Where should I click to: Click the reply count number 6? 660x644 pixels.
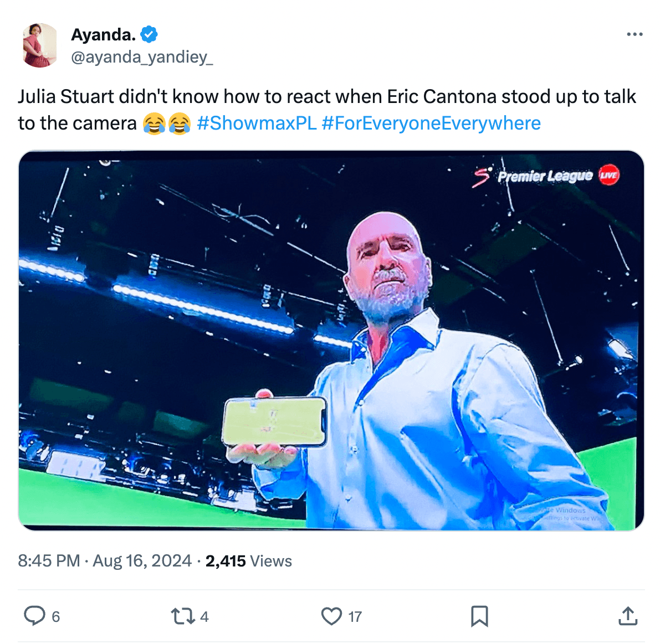[x=56, y=617]
